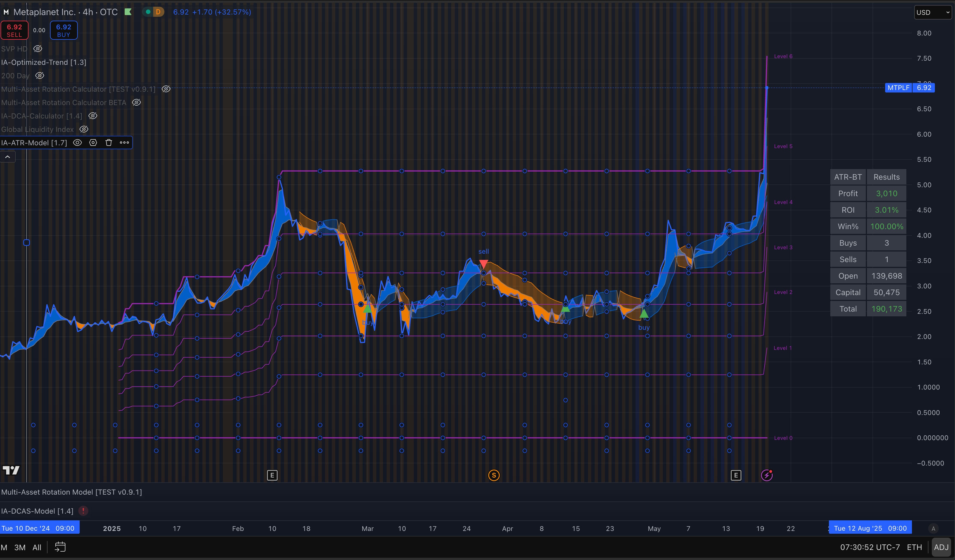955x560 pixels.
Task: Click the orange S split marker
Action: (x=494, y=475)
